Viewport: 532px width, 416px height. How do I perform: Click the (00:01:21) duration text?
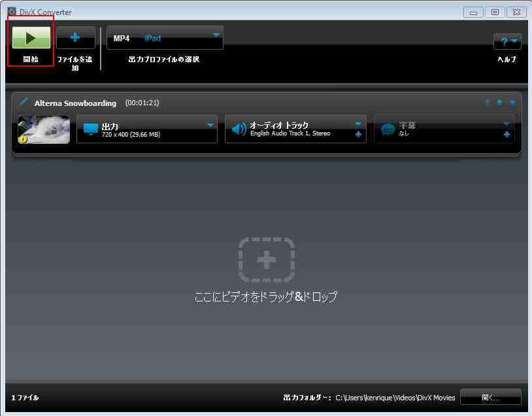click(x=142, y=103)
